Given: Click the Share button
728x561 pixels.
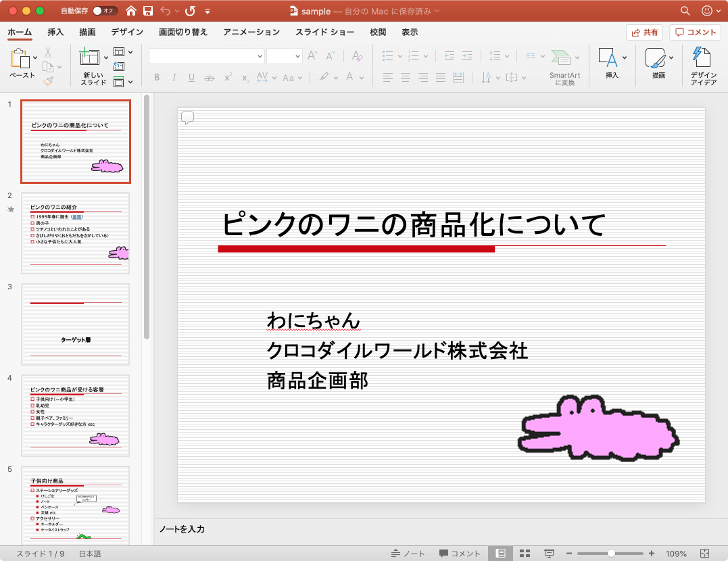Looking at the screenshot, I should coord(644,32).
